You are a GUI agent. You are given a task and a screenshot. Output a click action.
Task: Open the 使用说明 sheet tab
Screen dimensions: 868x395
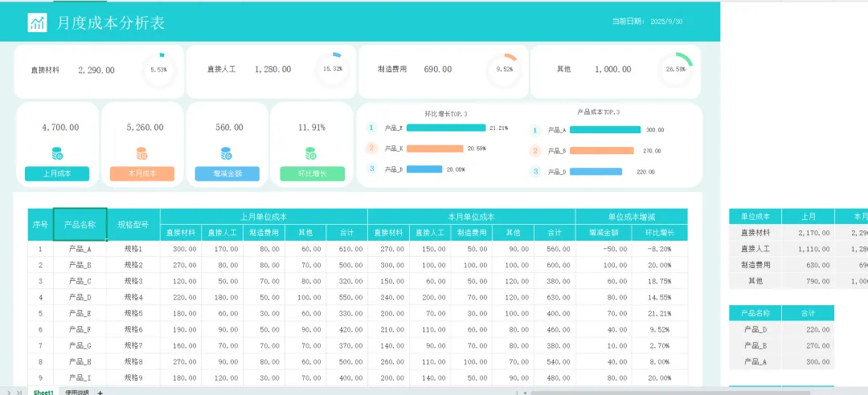click(x=77, y=392)
